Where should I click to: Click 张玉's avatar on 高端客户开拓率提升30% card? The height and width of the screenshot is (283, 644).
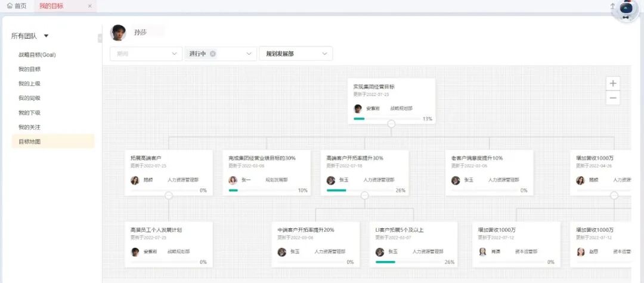pyautogui.click(x=330, y=181)
